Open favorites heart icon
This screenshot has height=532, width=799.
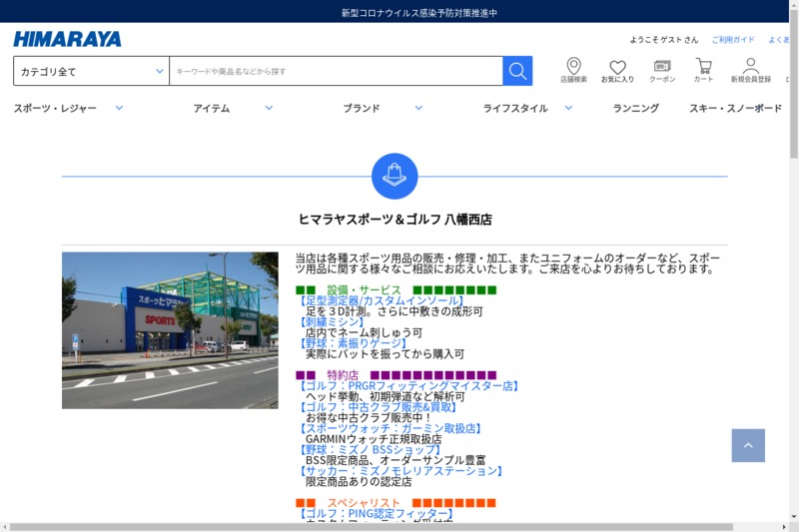coord(617,71)
